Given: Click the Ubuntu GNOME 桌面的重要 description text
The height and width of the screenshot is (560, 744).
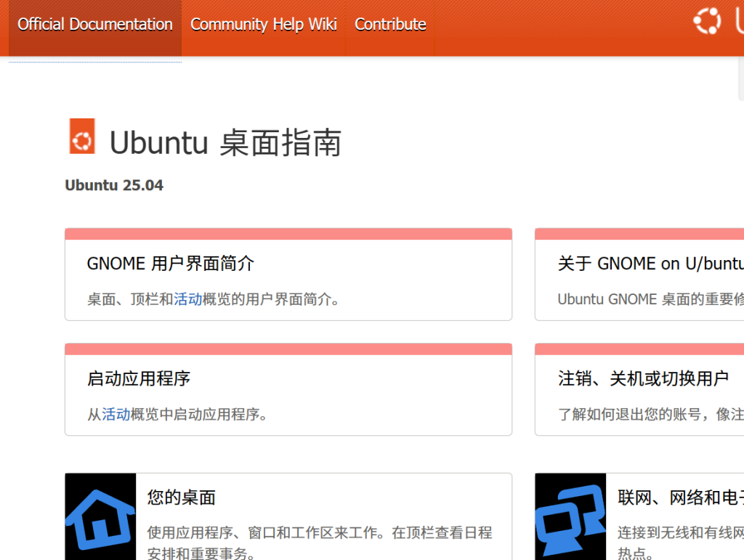Looking at the screenshot, I should (650, 299).
